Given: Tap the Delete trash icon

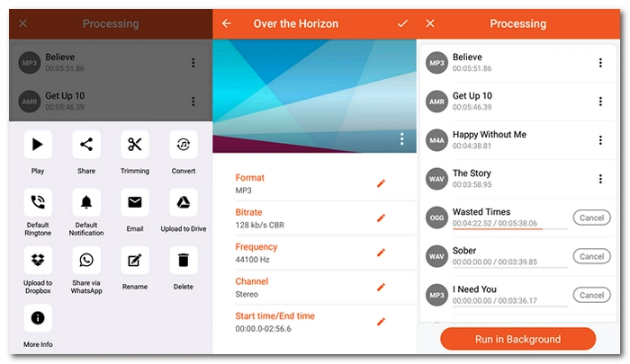Looking at the screenshot, I should point(184,260).
